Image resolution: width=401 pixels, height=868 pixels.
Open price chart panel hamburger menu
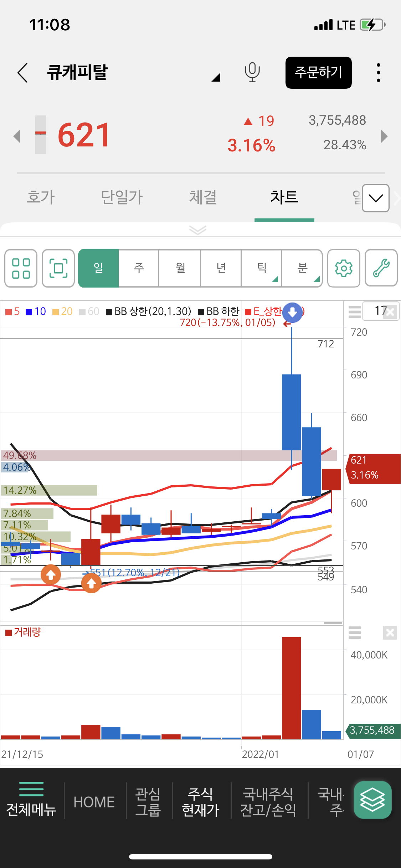pyautogui.click(x=355, y=312)
